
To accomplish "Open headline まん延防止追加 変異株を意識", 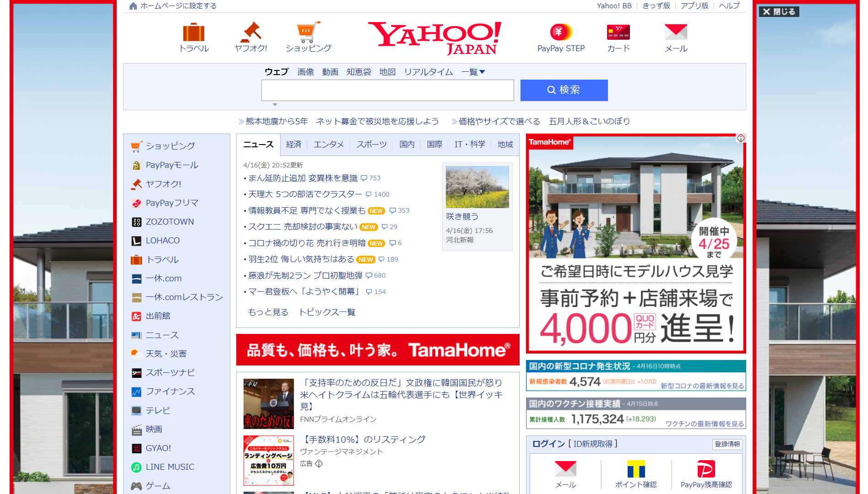I will (303, 178).
